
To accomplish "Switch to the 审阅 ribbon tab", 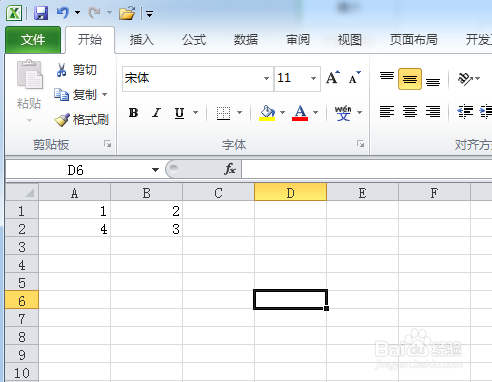I will [x=298, y=40].
